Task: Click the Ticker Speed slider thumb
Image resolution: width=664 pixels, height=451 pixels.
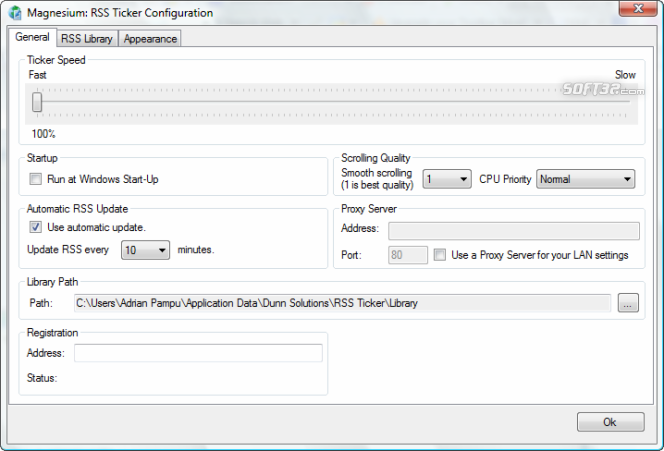Action: (37, 102)
